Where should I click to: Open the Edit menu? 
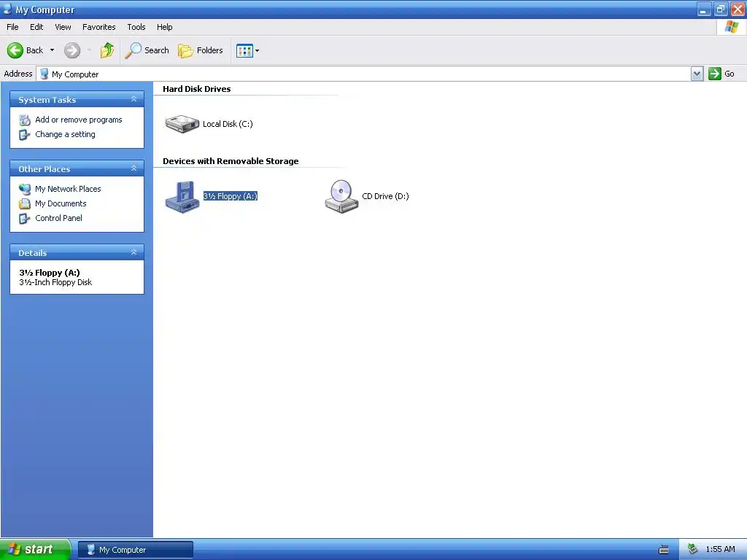(x=36, y=27)
